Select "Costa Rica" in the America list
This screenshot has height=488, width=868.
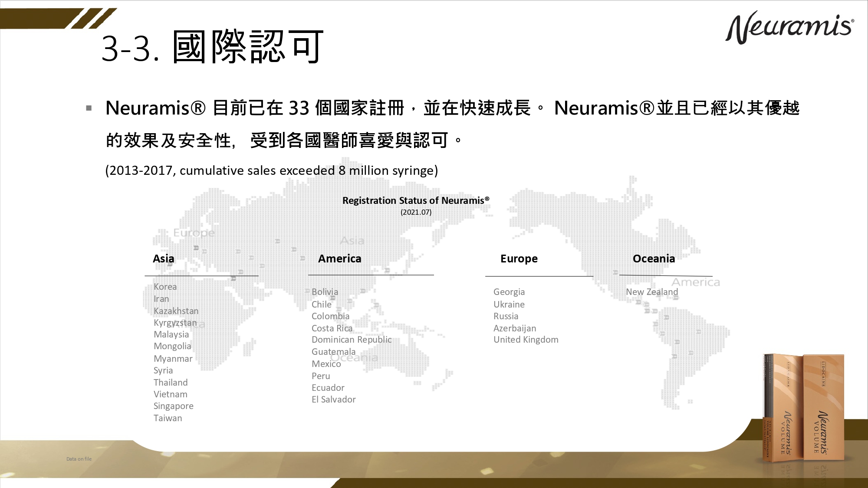(332, 328)
